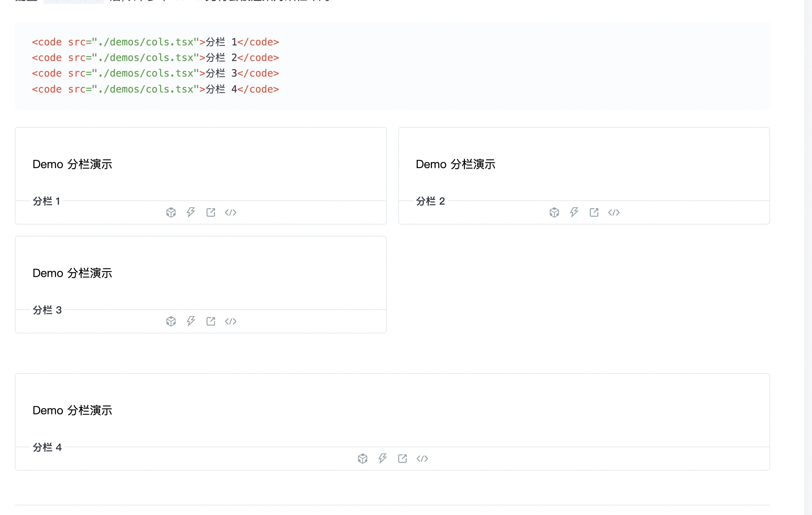Show source code for 分栏 4 demo

(x=422, y=459)
